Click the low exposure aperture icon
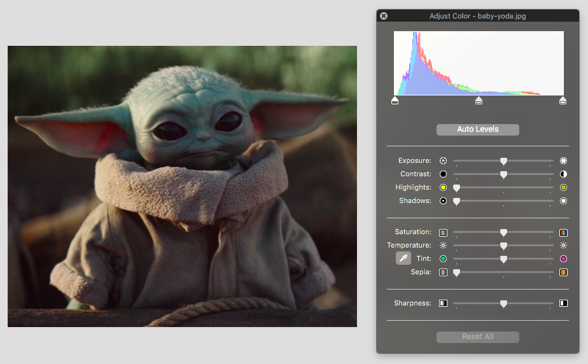 pos(444,161)
